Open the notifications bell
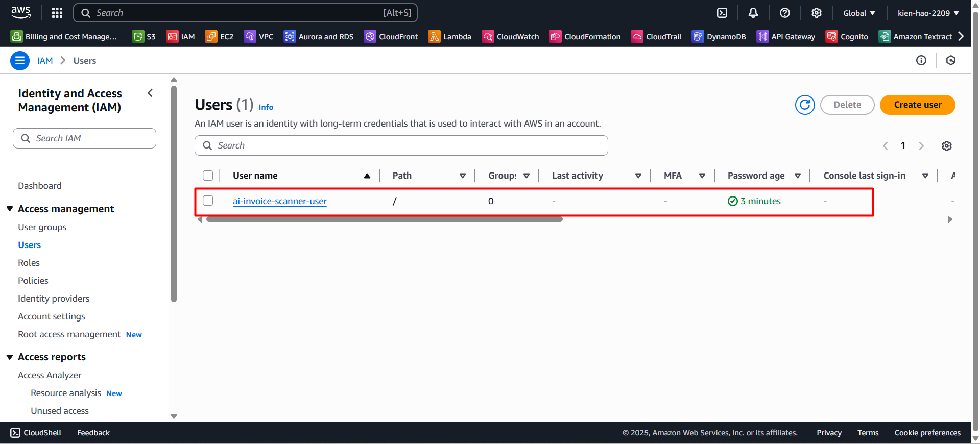Image resolution: width=980 pixels, height=444 pixels. pyautogui.click(x=753, y=13)
